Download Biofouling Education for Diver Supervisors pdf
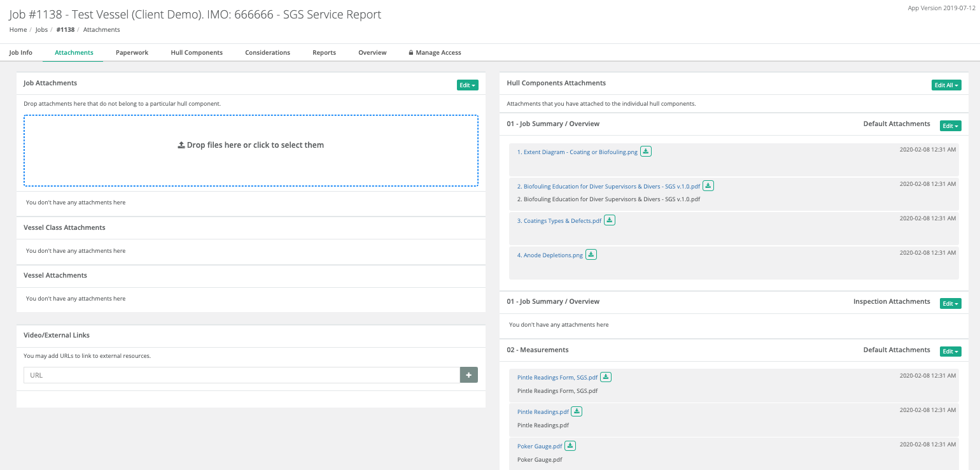980x470 pixels. 708,186
